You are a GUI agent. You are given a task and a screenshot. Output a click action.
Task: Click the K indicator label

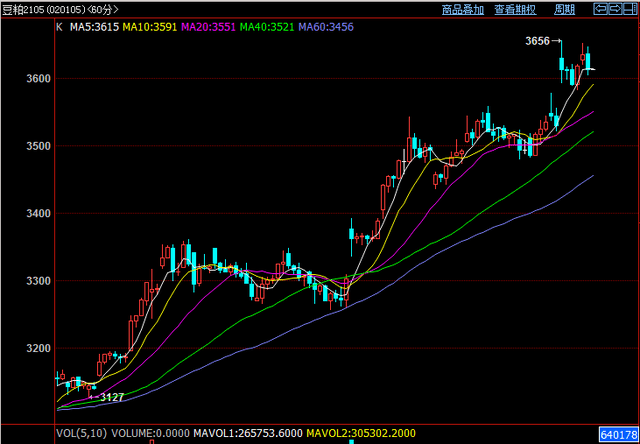point(59,27)
